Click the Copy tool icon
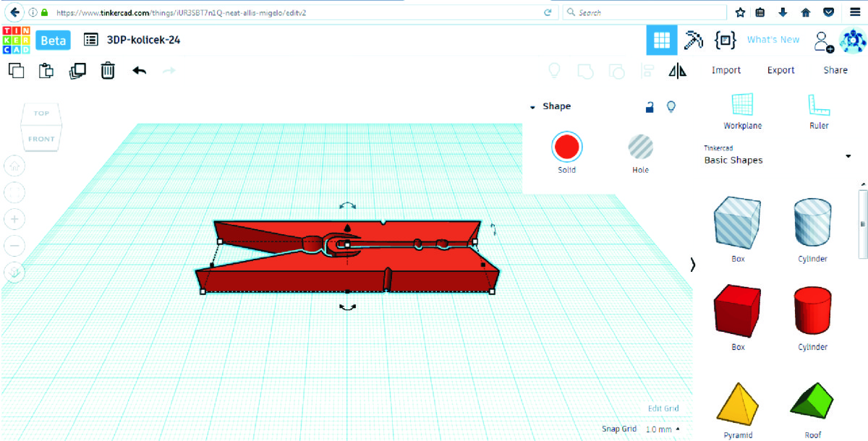 (16, 71)
